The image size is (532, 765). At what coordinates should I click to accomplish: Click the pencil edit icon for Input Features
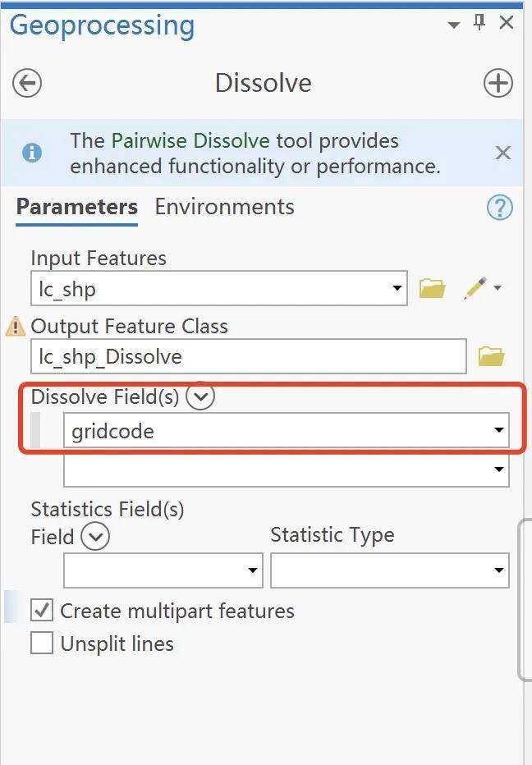(x=475, y=288)
